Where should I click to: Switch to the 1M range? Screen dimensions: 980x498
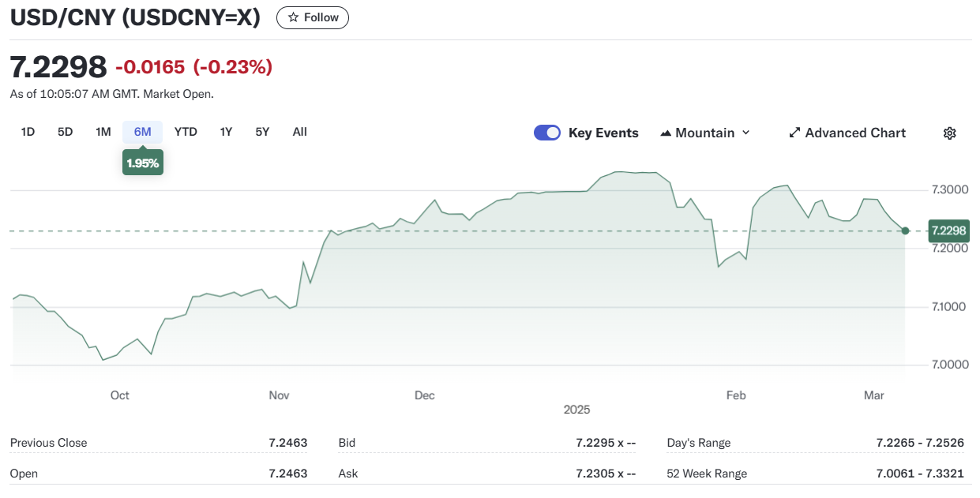103,132
